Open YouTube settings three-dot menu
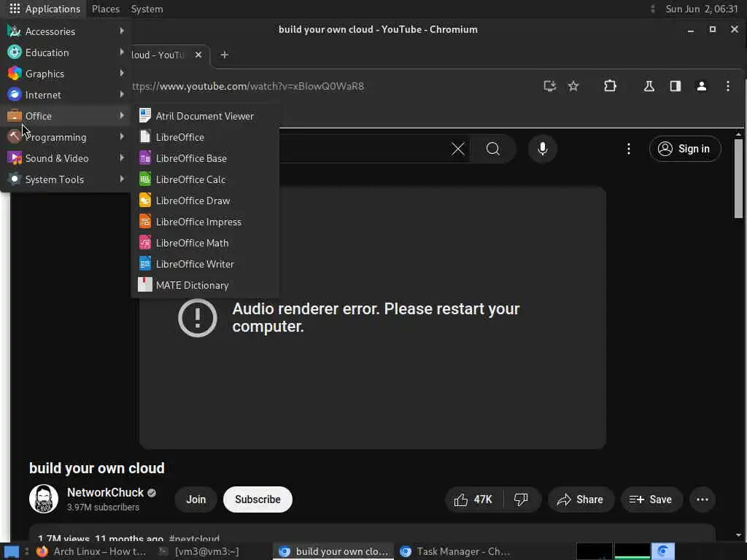This screenshot has width=747, height=560. click(x=628, y=149)
